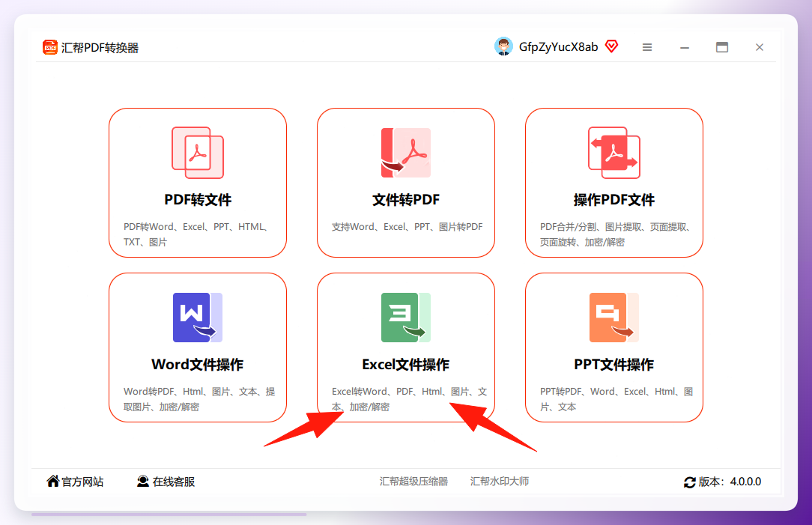Viewport: 812px width, 525px height.
Task: Click the 汇帮PDF转换器 app logo
Action: tap(49, 47)
